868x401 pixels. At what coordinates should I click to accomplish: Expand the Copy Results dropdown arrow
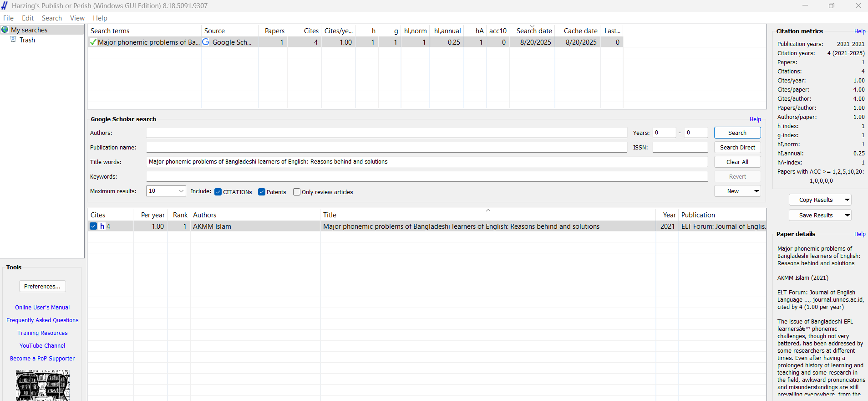pos(847,200)
